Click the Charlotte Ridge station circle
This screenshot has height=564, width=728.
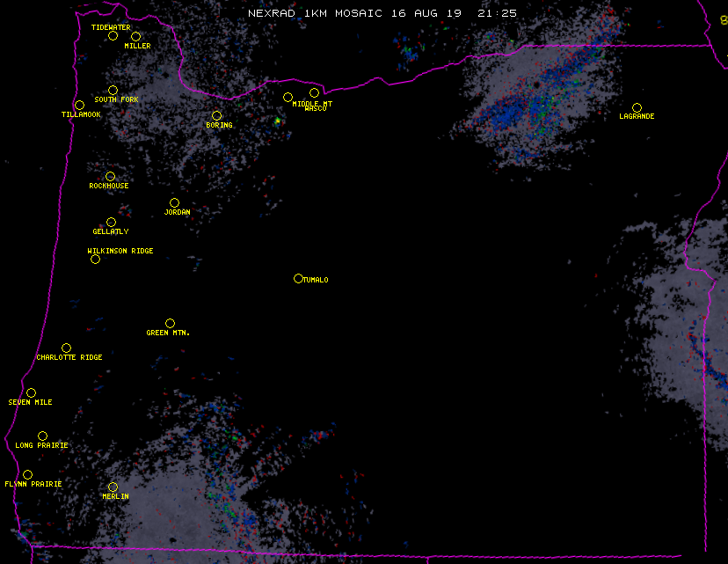point(66,348)
